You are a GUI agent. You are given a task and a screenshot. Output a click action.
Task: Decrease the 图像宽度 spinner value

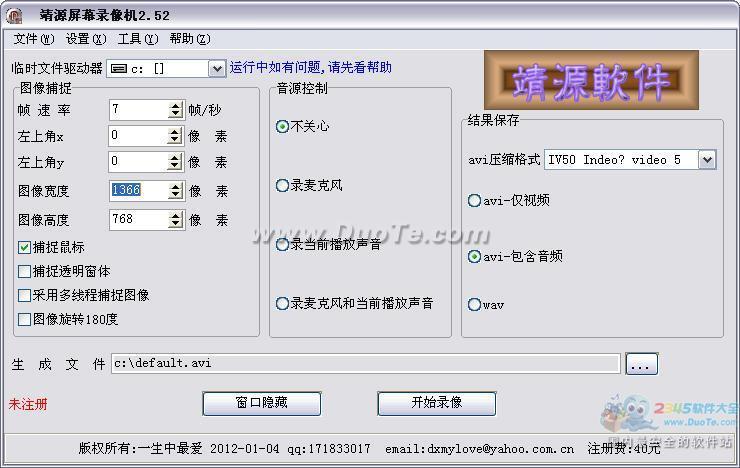176,195
